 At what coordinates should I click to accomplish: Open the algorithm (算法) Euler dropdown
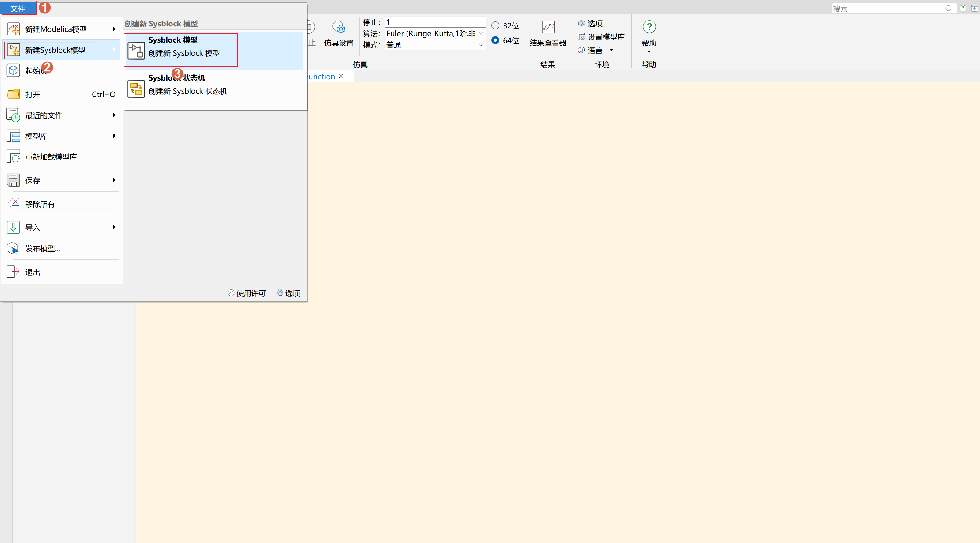click(x=480, y=33)
